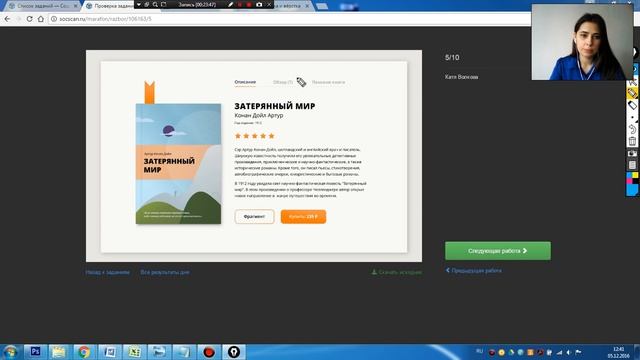
Task: Click the page icon in drawing panel
Action: click(632, 165)
